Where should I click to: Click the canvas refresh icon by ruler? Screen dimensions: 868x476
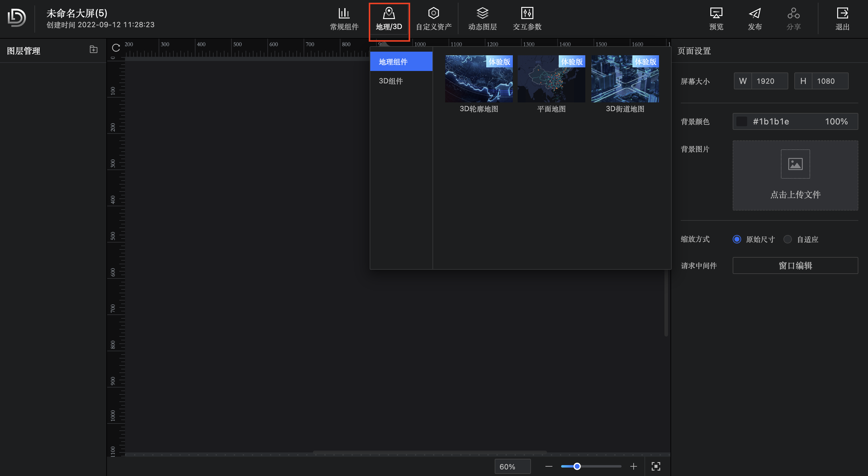(116, 48)
